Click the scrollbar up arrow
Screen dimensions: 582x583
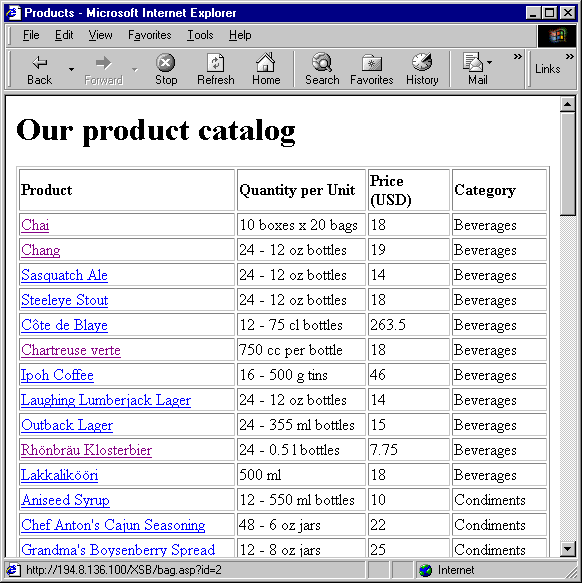coord(567,104)
